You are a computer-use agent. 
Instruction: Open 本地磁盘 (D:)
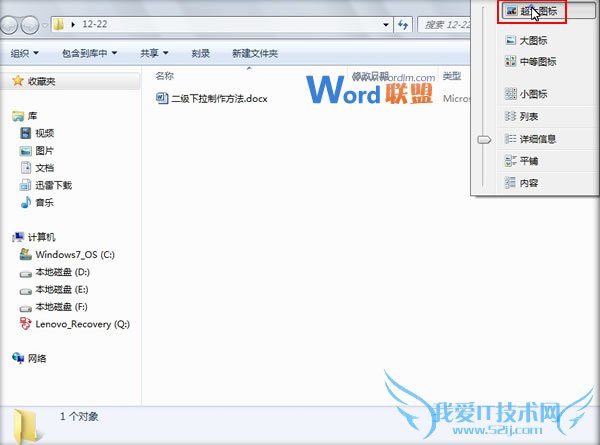[62, 272]
